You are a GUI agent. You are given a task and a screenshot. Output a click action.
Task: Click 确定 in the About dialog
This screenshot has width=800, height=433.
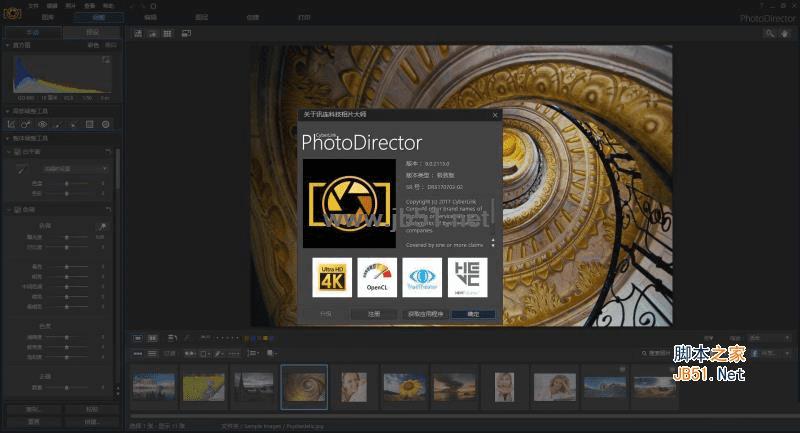point(473,314)
